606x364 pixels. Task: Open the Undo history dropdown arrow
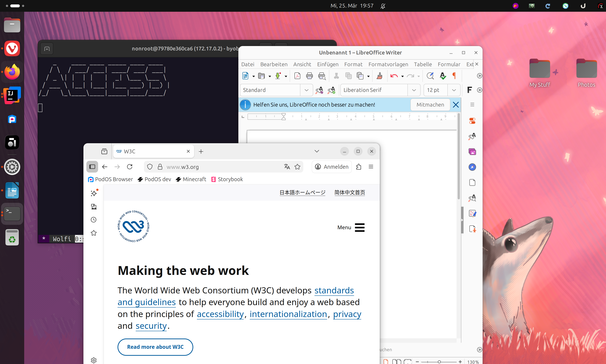402,76
